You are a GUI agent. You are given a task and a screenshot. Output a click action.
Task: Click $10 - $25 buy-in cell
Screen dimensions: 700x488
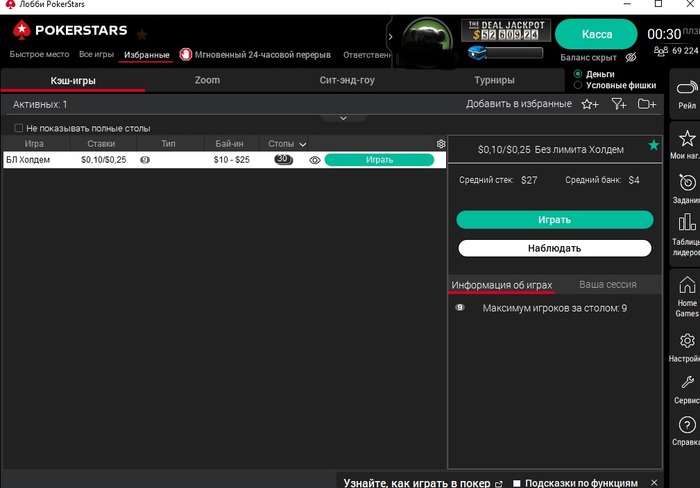(231, 160)
